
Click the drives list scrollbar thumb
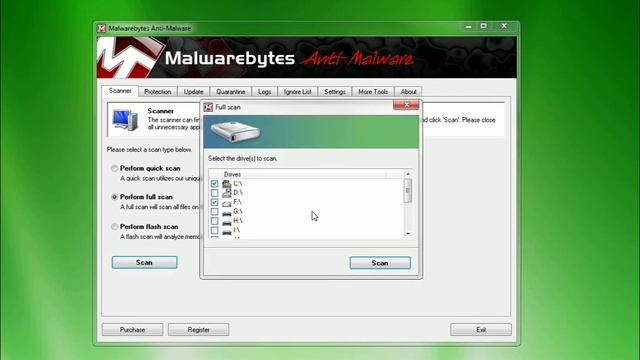[x=408, y=191]
